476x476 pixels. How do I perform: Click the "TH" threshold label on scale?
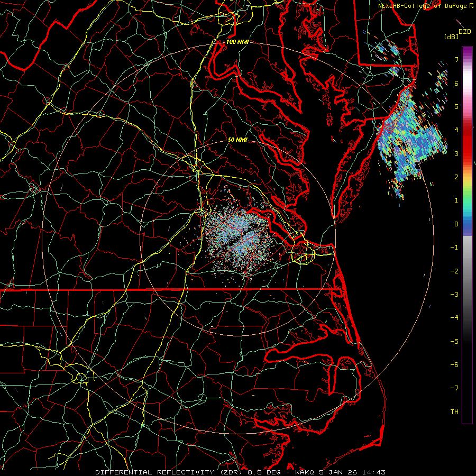pos(454,412)
